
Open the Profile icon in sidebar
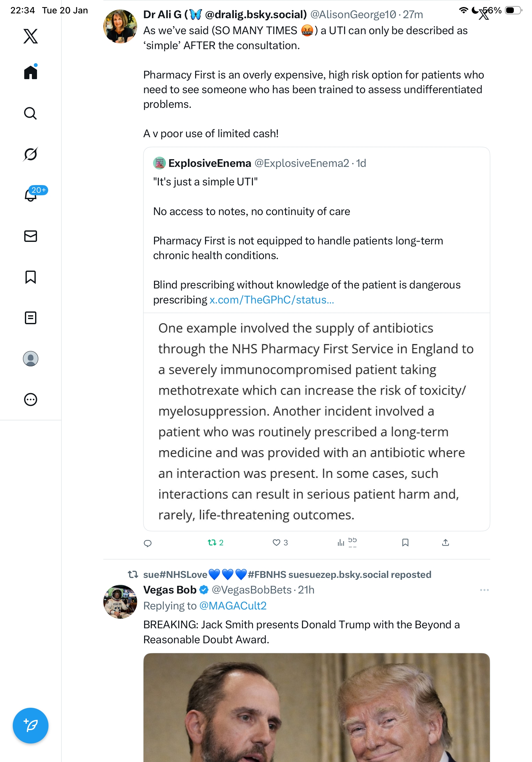31,359
